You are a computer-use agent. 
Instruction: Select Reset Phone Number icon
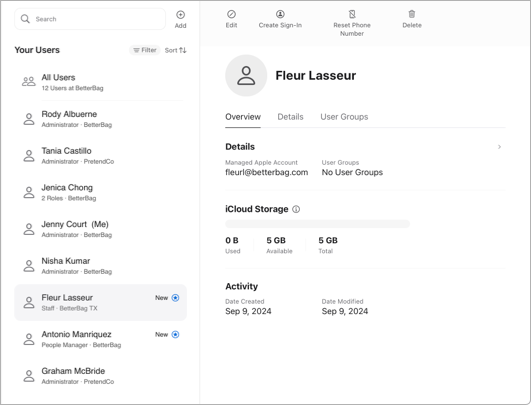point(352,14)
